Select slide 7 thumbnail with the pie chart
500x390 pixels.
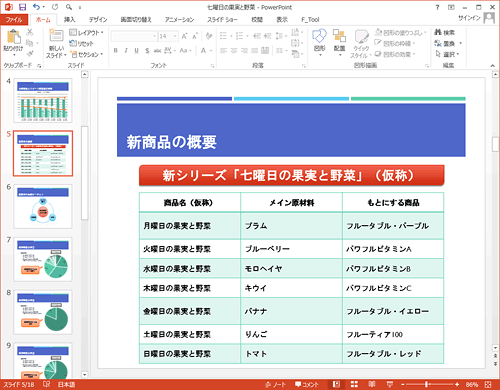tap(43, 259)
